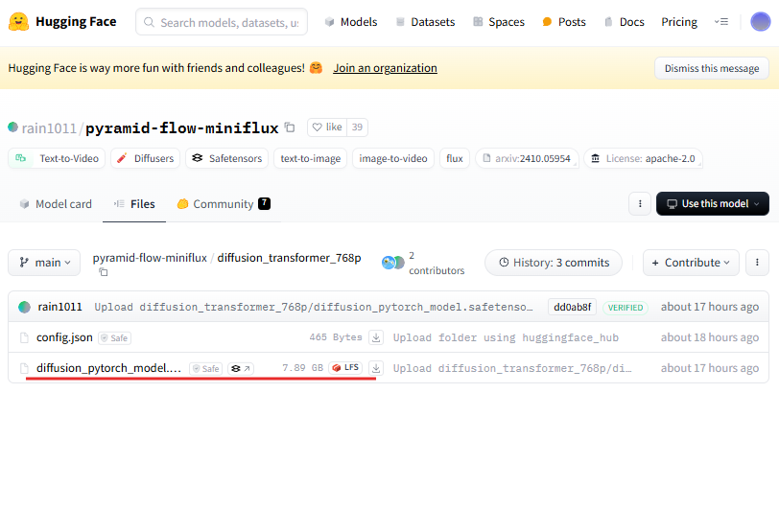Download config.json
This screenshot has width=779, height=532.
[376, 337]
